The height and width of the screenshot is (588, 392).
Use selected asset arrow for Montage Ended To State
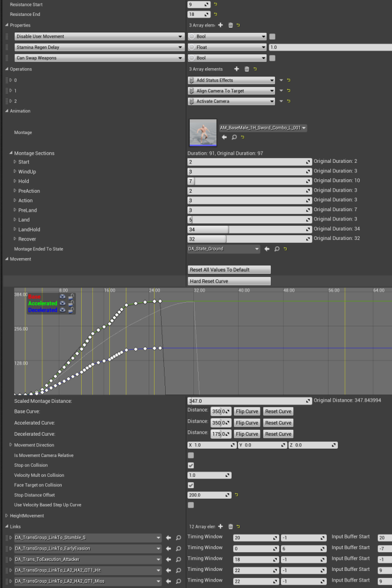267,249
